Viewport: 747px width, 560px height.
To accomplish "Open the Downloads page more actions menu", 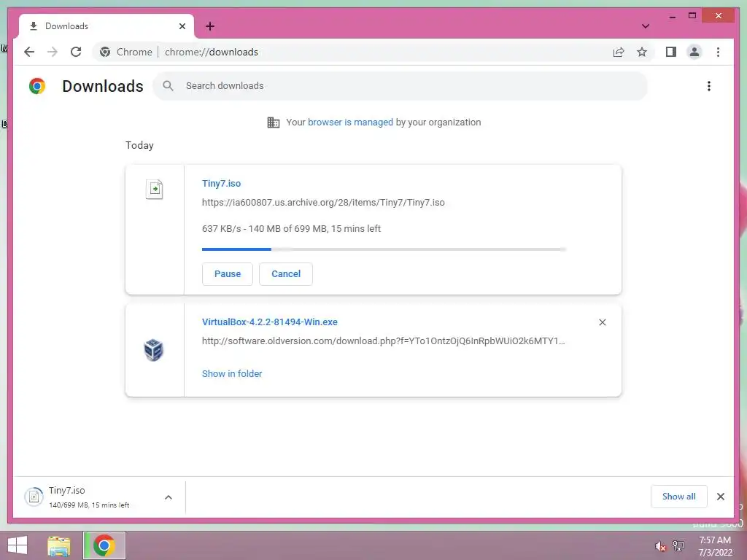I will click(709, 86).
